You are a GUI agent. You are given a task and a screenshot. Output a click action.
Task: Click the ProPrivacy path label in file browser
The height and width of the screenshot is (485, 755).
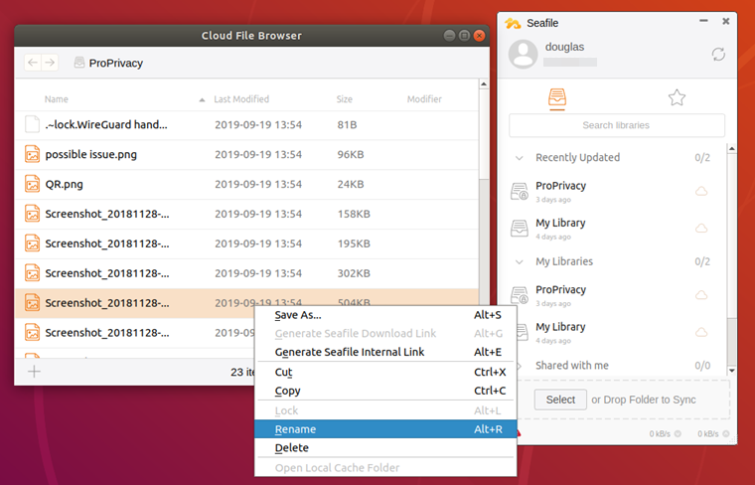tap(116, 63)
